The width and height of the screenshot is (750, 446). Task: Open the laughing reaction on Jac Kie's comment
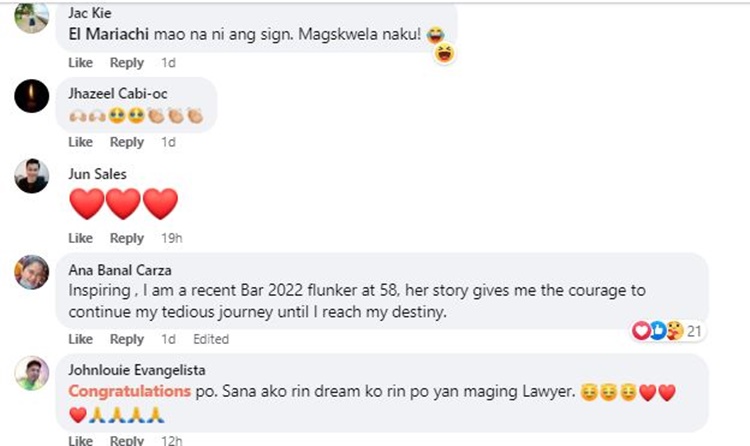pos(444,53)
